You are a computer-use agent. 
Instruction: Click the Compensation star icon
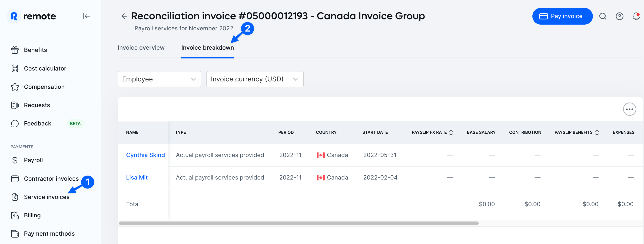[x=15, y=87]
